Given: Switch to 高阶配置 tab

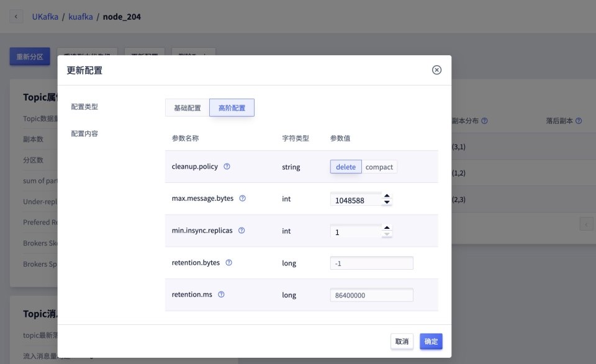Looking at the screenshot, I should pyautogui.click(x=232, y=108).
